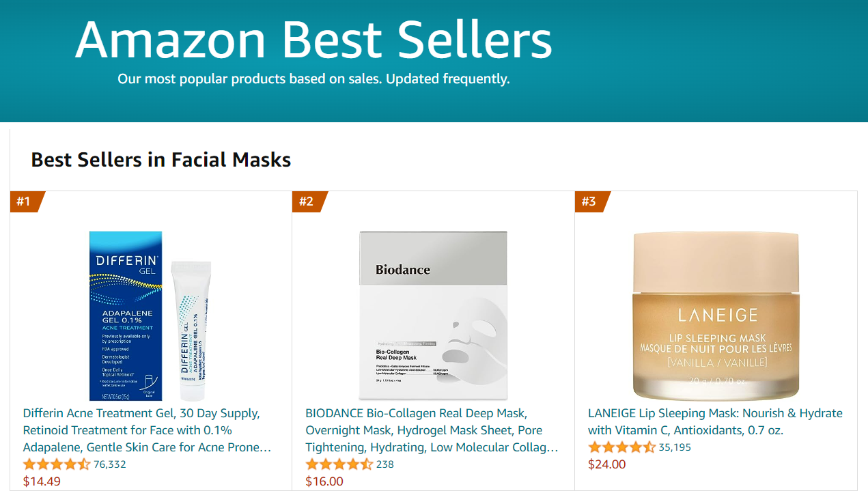Open the LANEIGE Lip Sleeping Mask image

(x=716, y=315)
